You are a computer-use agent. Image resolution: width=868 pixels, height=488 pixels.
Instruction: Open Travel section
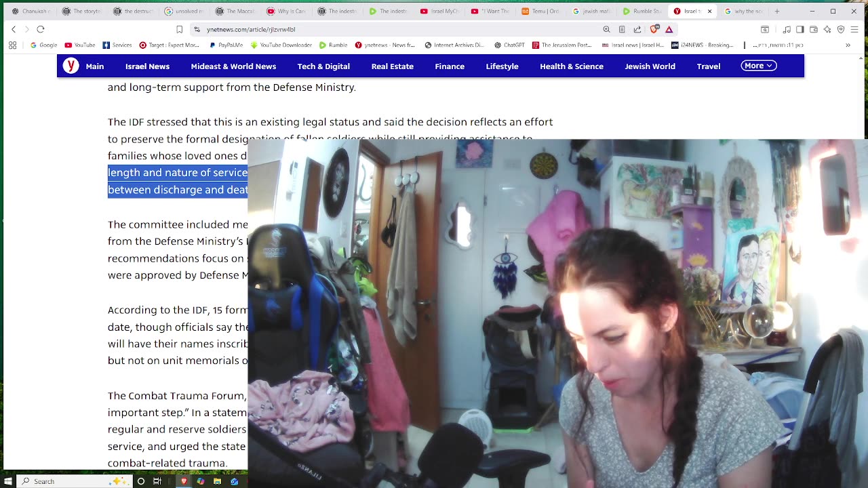(x=708, y=66)
